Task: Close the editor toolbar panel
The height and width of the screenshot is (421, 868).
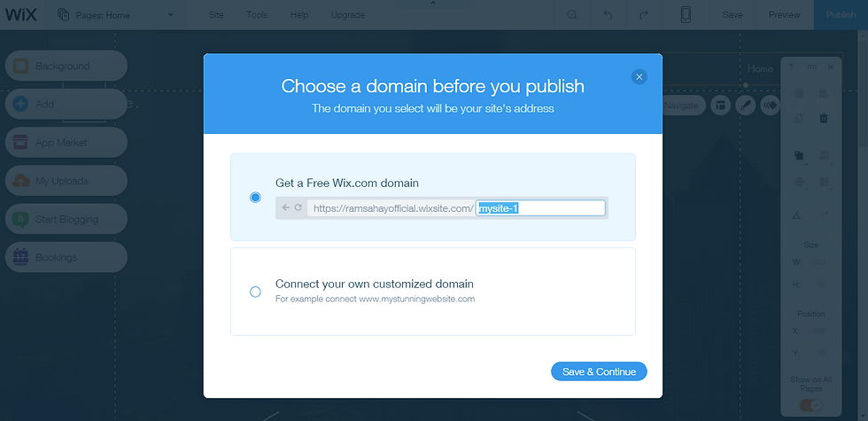Action: (x=831, y=67)
